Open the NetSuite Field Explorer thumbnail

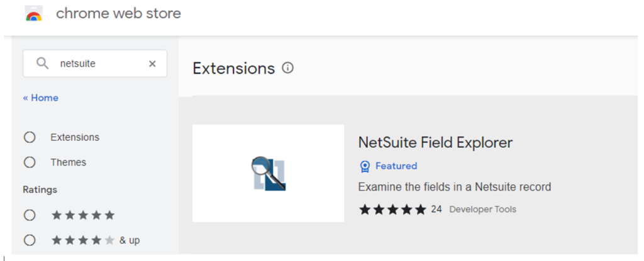click(x=268, y=174)
